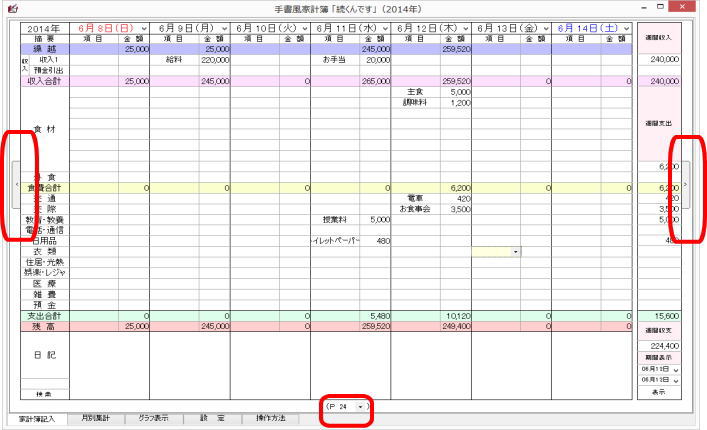Select the 家計簿記入 tab

point(37,419)
